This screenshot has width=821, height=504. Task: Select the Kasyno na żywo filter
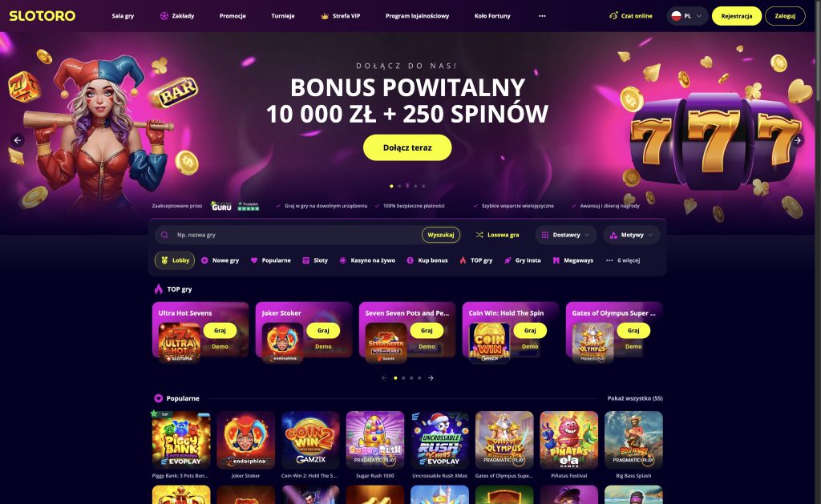[367, 260]
